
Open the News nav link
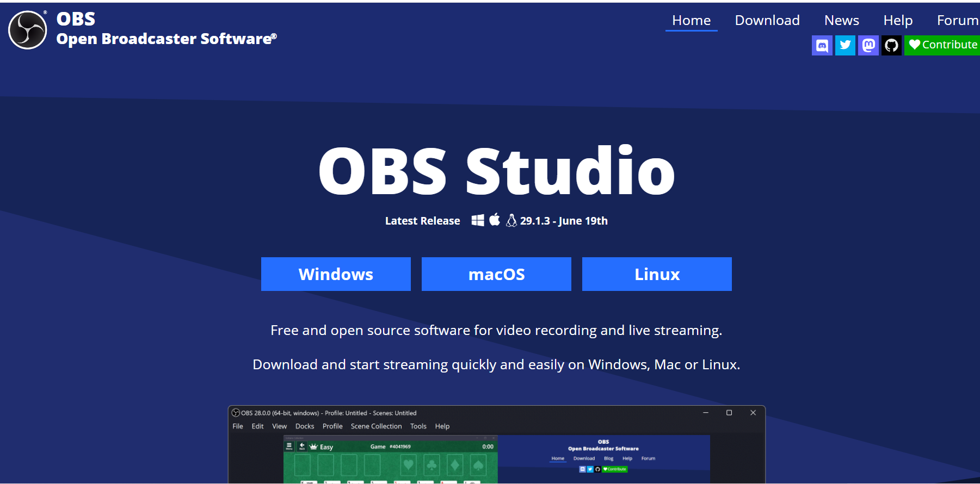point(842,21)
